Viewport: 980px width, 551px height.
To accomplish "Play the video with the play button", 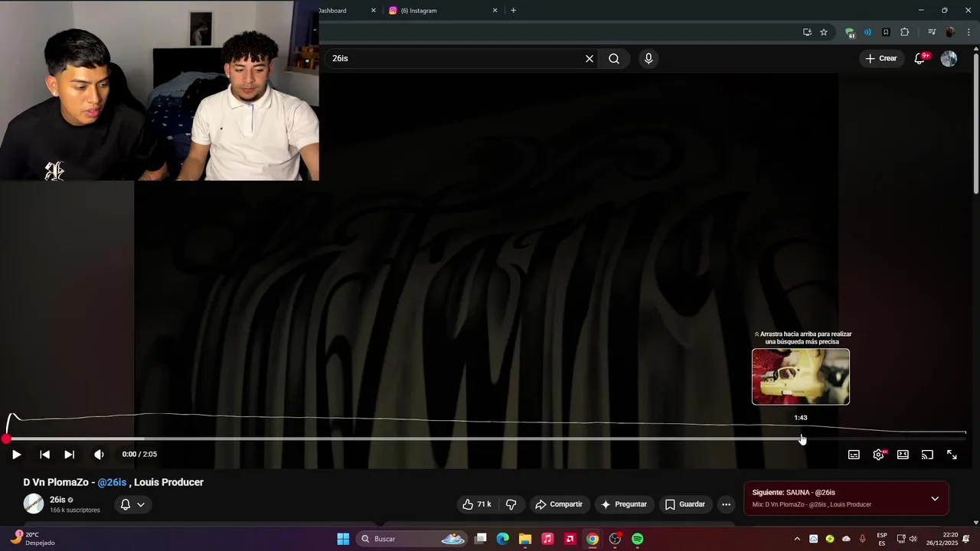I will [16, 455].
